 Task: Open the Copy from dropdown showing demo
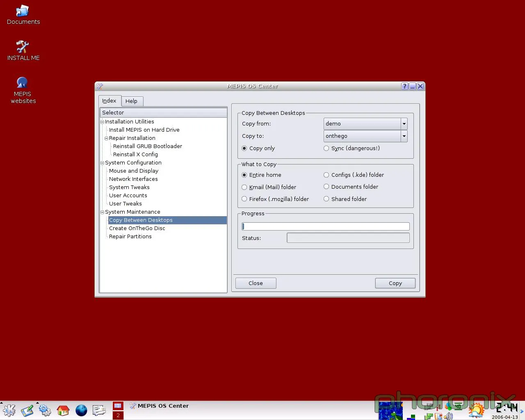[x=365, y=123]
